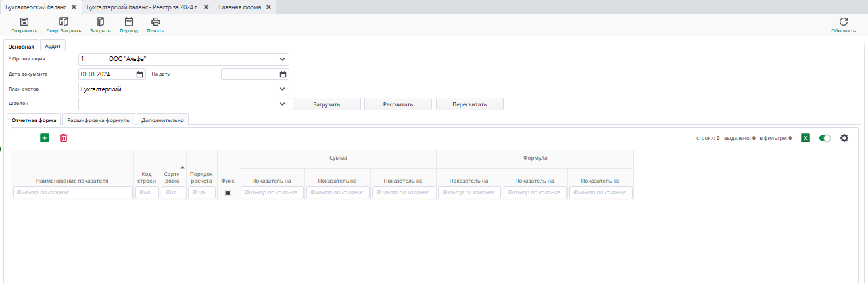
Task: Click the Период calendar icon
Action: click(x=129, y=22)
